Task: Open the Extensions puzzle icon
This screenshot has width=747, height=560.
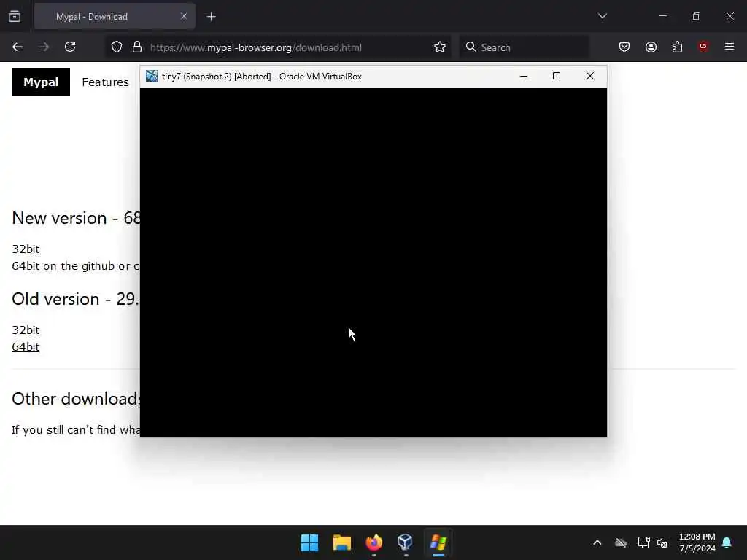Action: pos(677,47)
